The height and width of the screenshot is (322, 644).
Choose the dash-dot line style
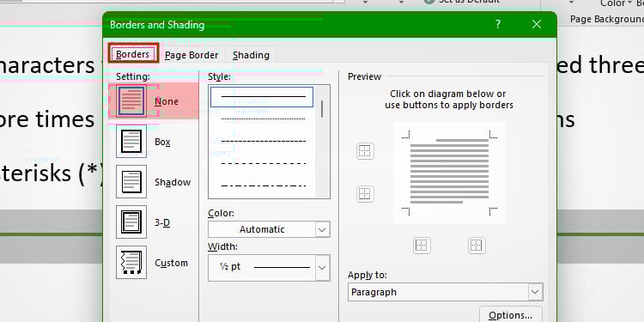pyautogui.click(x=263, y=186)
